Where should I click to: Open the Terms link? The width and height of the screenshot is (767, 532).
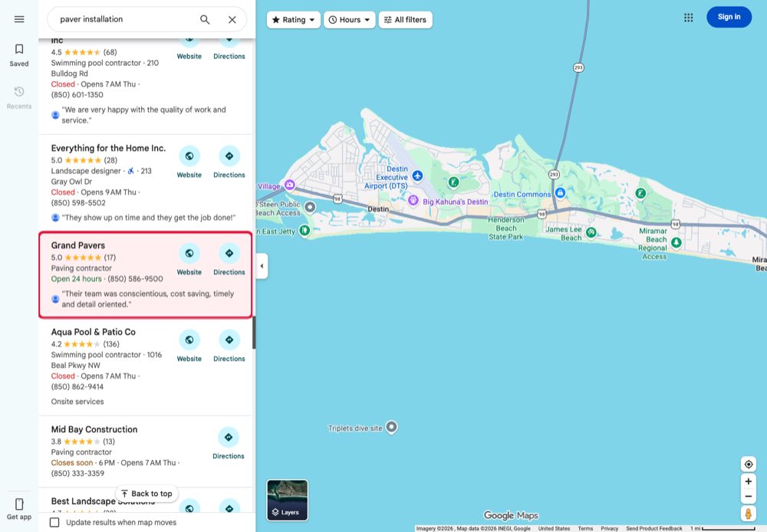coord(585,529)
